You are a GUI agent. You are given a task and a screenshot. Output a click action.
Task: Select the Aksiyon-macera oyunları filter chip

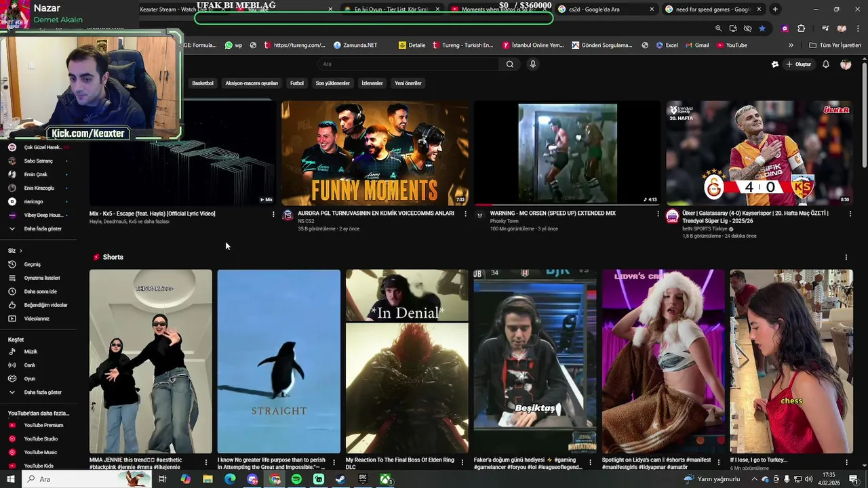pos(252,83)
